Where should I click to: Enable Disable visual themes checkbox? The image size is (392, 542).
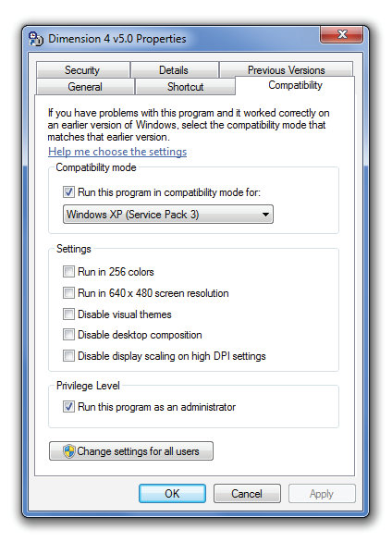pos(68,314)
